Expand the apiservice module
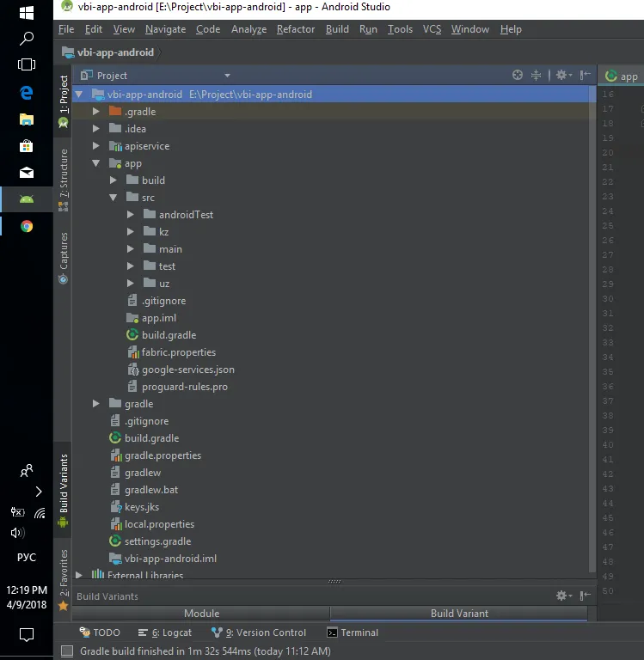This screenshot has height=660, width=644. click(x=96, y=145)
